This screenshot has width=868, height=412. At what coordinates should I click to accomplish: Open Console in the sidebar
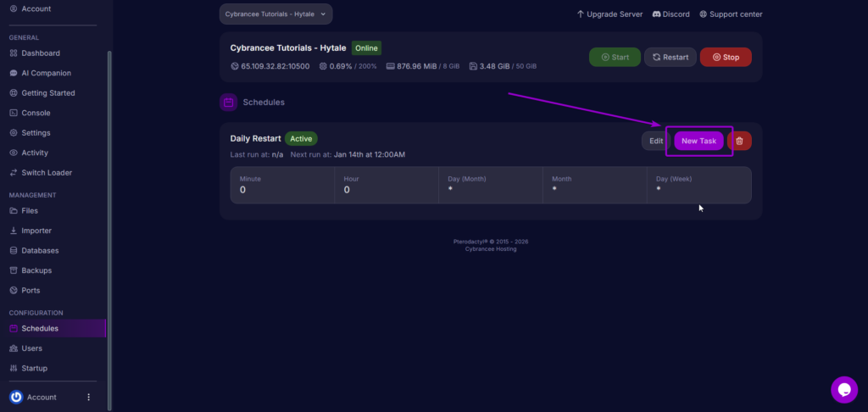pos(35,113)
